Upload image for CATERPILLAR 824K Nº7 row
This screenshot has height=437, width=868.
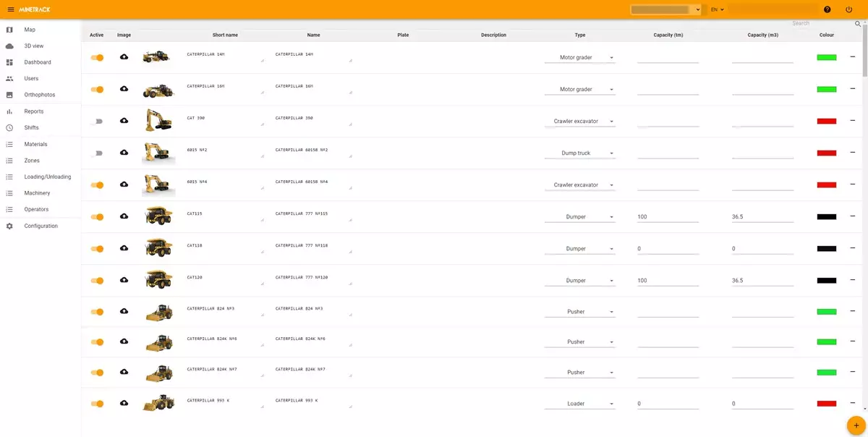(x=124, y=372)
